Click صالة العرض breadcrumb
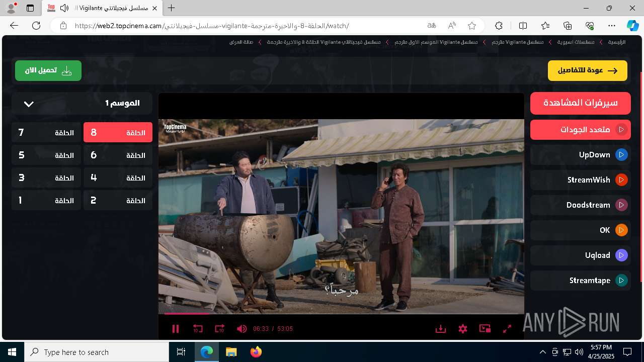This screenshot has width=644, height=362. (241, 42)
